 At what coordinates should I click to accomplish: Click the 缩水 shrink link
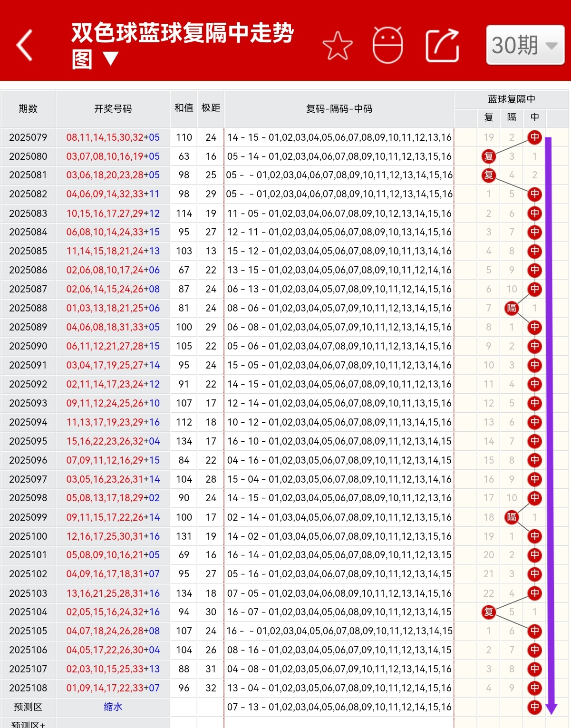(x=113, y=707)
